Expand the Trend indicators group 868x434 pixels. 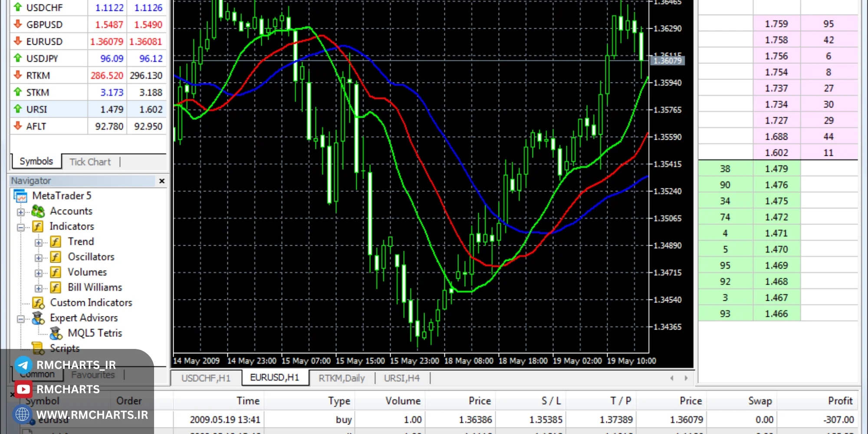click(x=38, y=243)
